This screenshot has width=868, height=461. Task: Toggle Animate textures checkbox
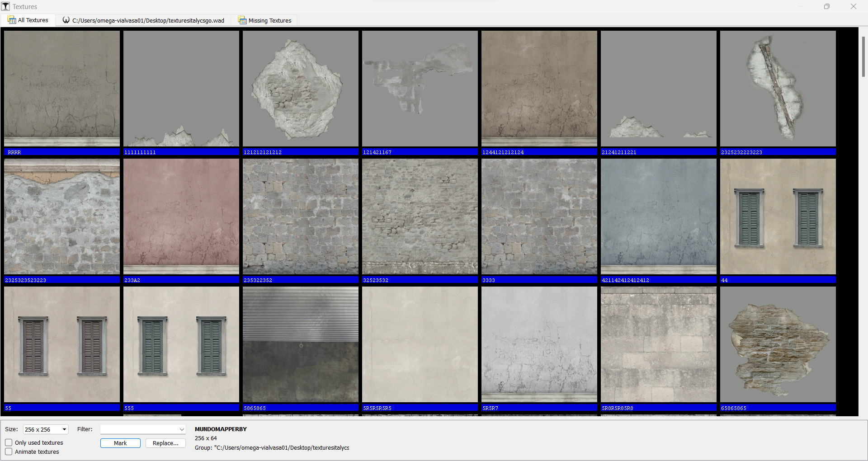(x=9, y=452)
